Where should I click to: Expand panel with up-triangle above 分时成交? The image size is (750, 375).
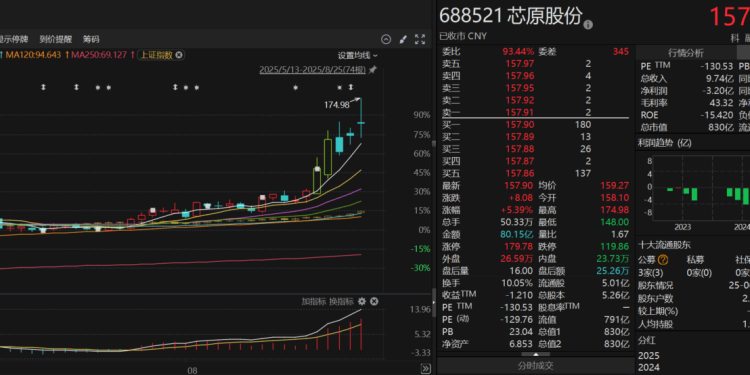[535, 354]
